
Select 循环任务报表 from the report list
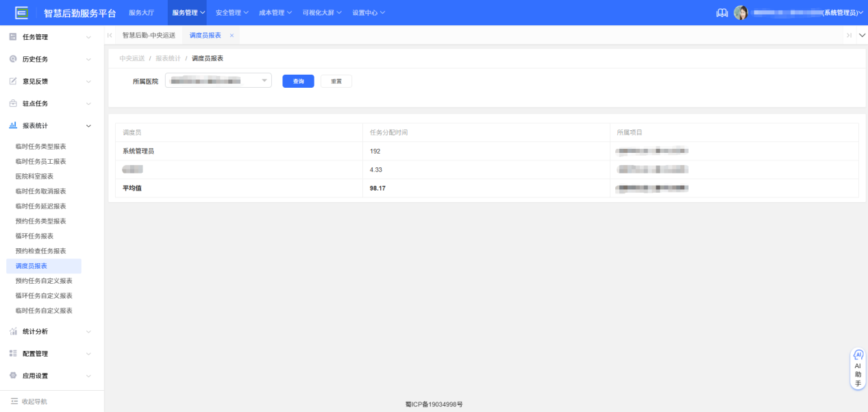(x=34, y=236)
